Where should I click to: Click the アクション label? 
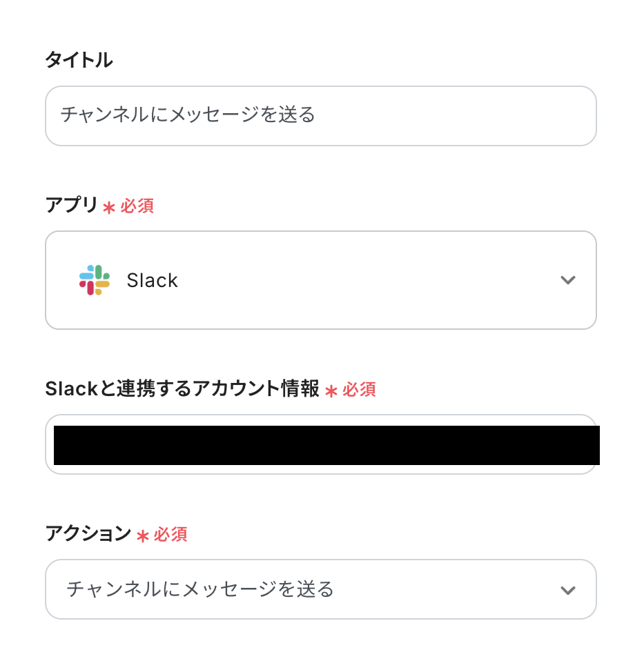point(88,533)
